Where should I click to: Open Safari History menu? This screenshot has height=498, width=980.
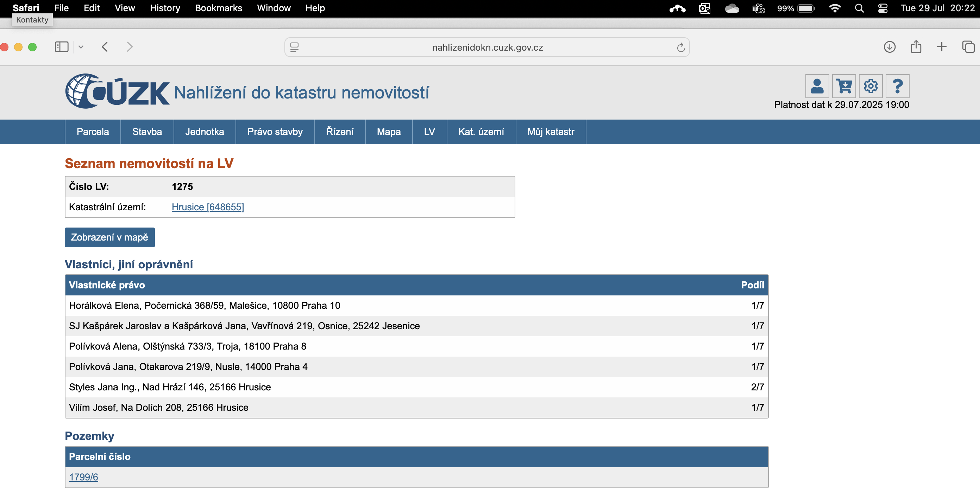pos(165,8)
